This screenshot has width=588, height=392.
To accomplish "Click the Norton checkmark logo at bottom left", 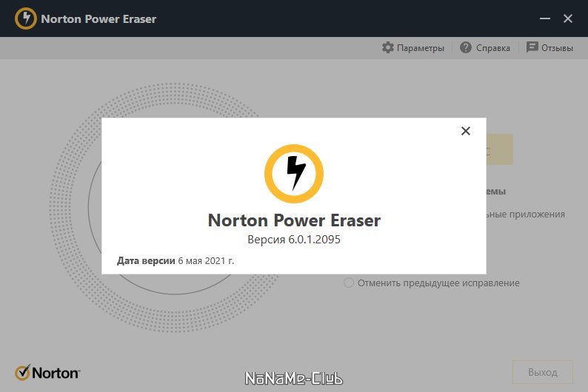I will (47, 373).
